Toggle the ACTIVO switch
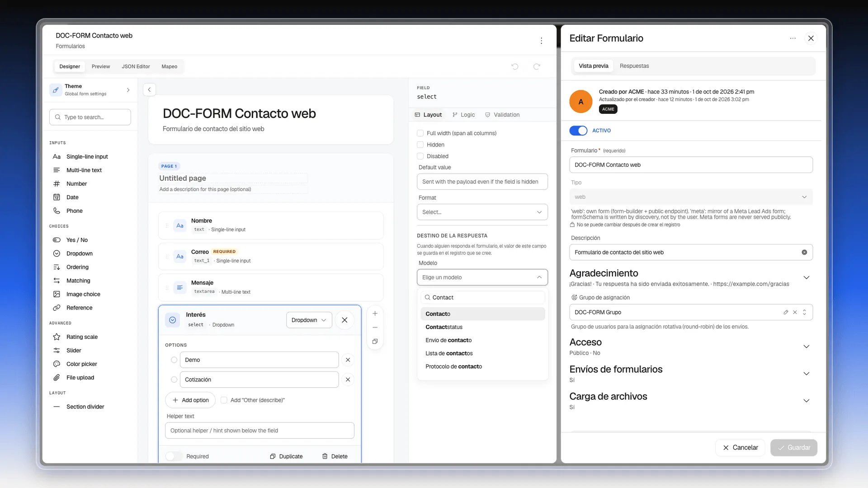The height and width of the screenshot is (488, 868). point(578,131)
